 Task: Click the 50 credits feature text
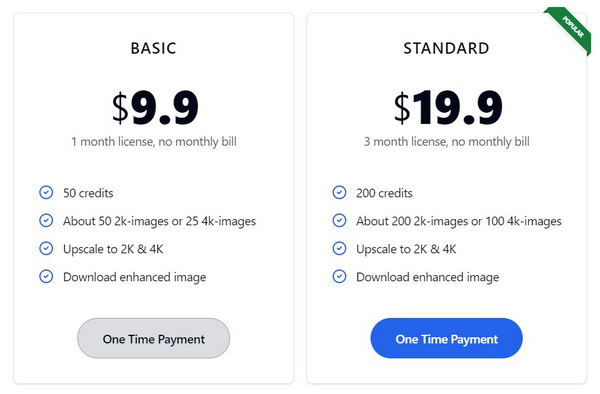88,193
